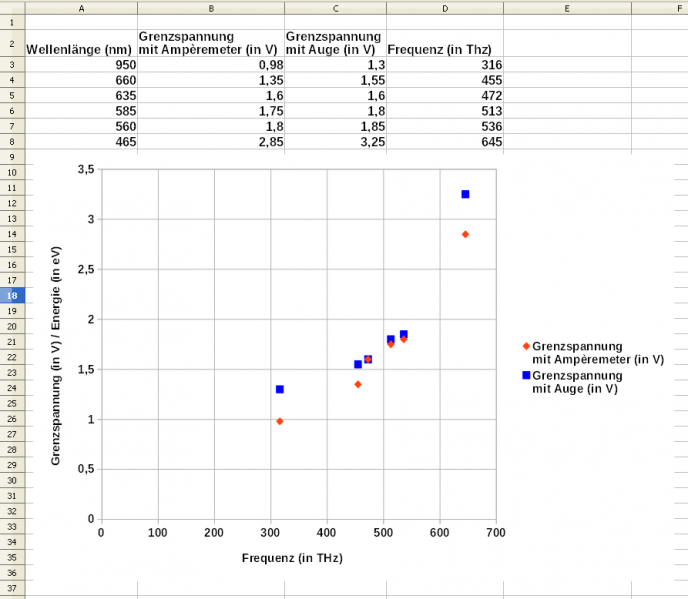The width and height of the screenshot is (688, 599).
Task: Select column A header
Action: click(x=80, y=7)
